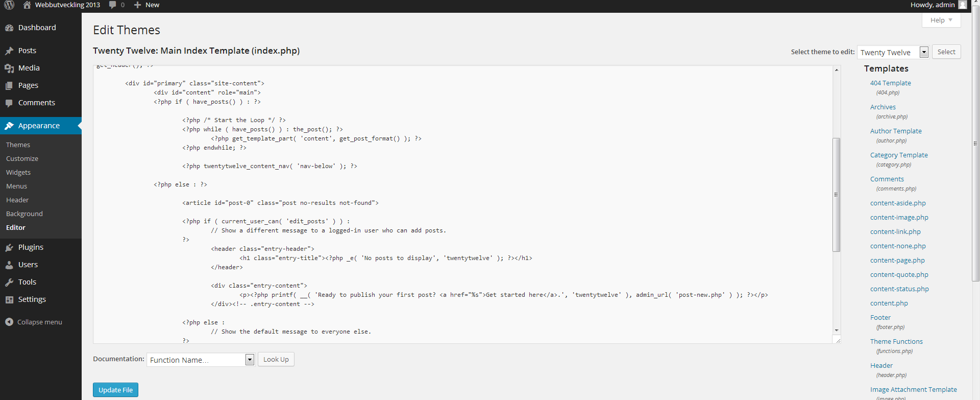Open the Posts menu
This screenshot has width=980, height=400.
27,51
